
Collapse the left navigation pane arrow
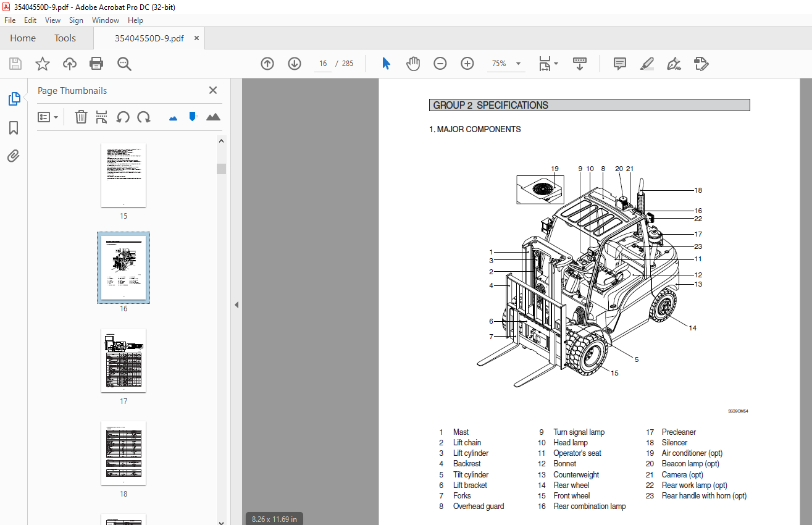coord(236,305)
